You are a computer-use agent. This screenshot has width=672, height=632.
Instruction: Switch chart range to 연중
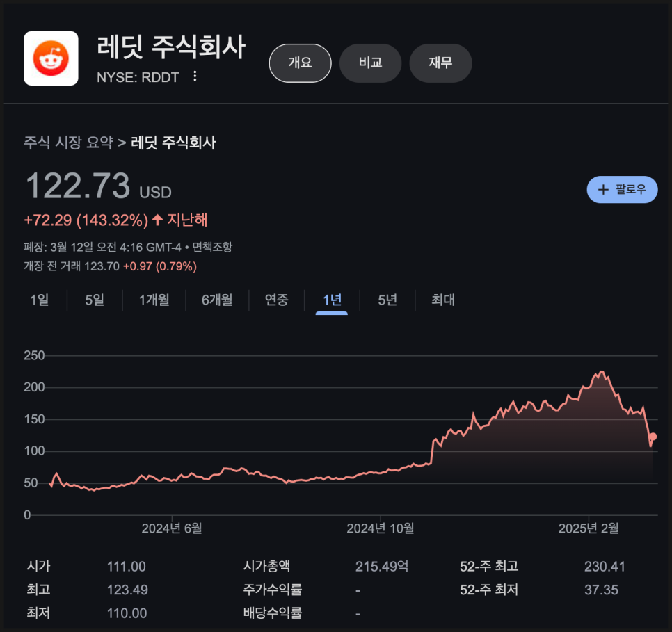pyautogui.click(x=276, y=300)
